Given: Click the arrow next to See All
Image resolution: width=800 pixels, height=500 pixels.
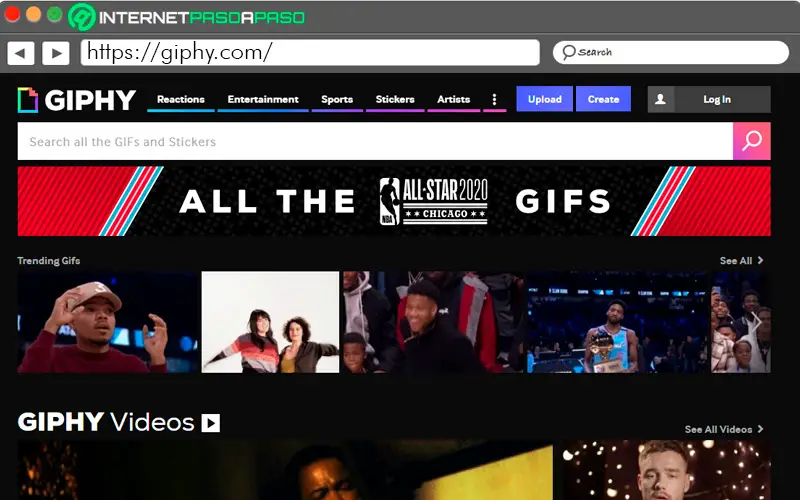Looking at the screenshot, I should (x=760, y=260).
